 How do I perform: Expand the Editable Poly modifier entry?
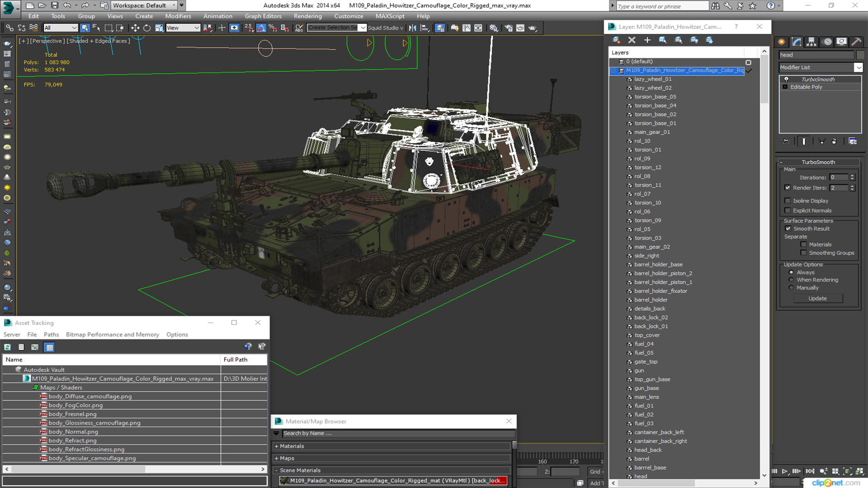tap(785, 87)
